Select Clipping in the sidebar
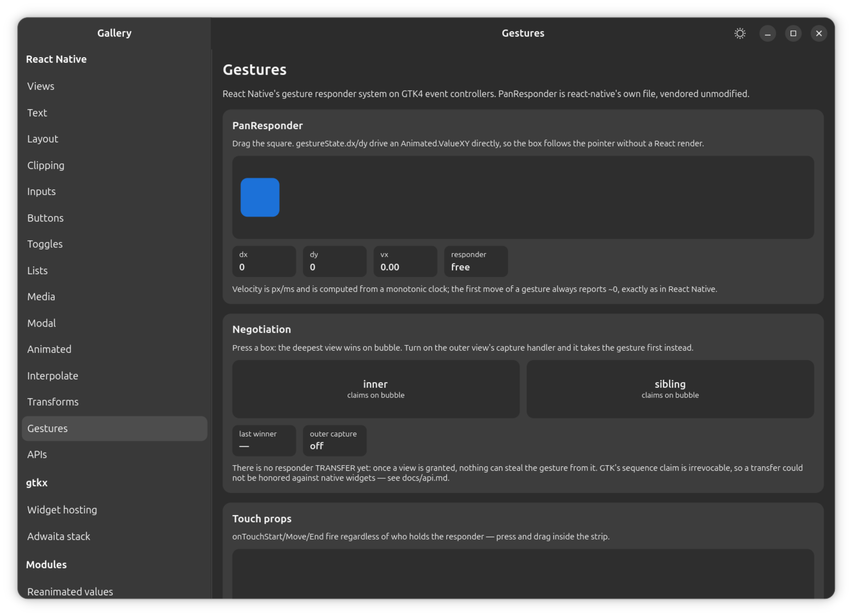Image resolution: width=852 pixels, height=616 pixels. tap(115, 165)
